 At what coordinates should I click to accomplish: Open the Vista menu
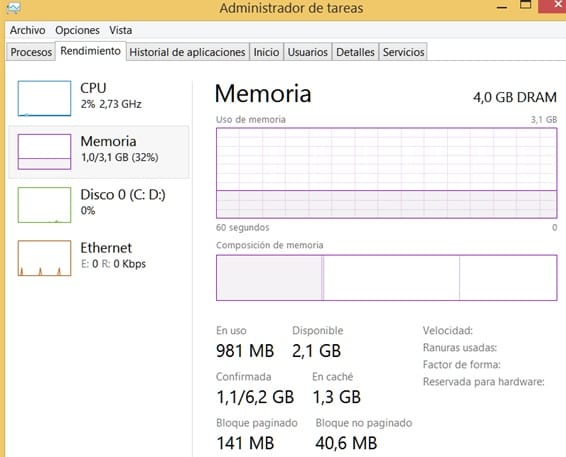(x=121, y=30)
